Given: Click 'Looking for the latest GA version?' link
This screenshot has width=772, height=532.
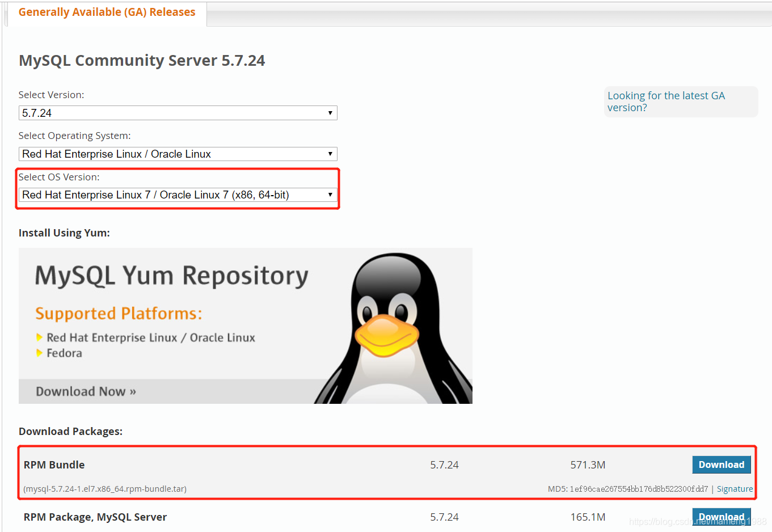Looking at the screenshot, I should click(x=666, y=102).
